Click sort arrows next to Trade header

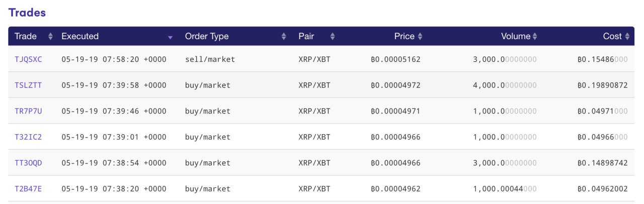tap(50, 37)
